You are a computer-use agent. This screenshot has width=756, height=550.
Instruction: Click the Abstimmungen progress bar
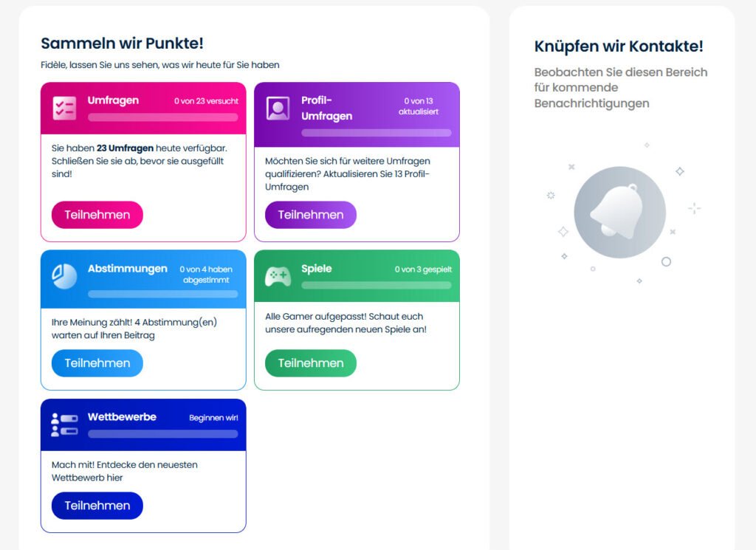click(x=162, y=294)
